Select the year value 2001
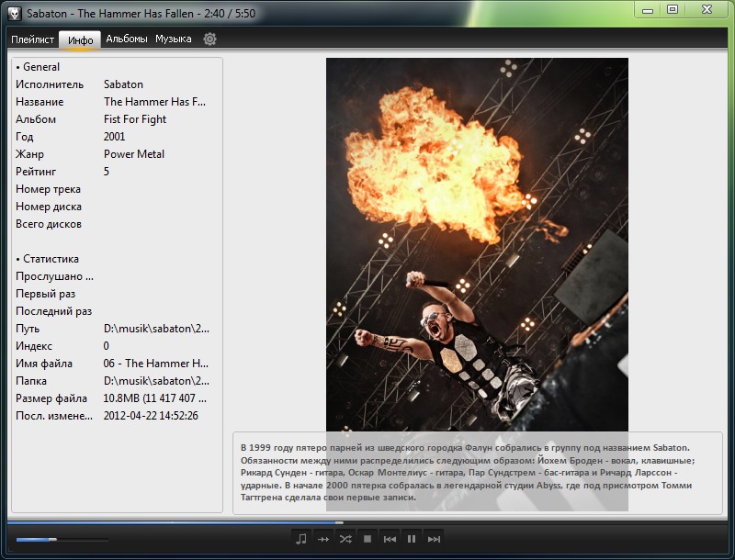 click(x=114, y=137)
